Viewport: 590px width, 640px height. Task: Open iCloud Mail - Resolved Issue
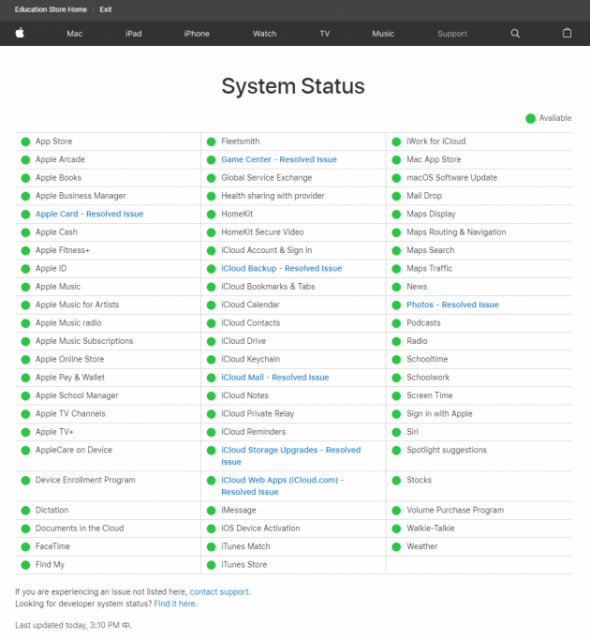275,377
